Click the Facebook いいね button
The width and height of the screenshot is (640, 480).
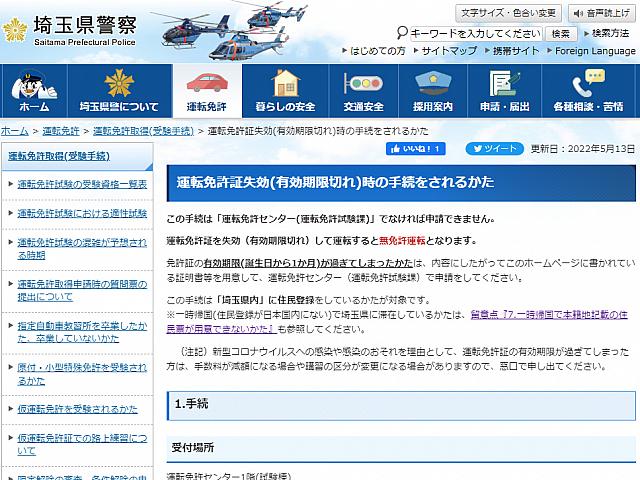[x=416, y=148]
